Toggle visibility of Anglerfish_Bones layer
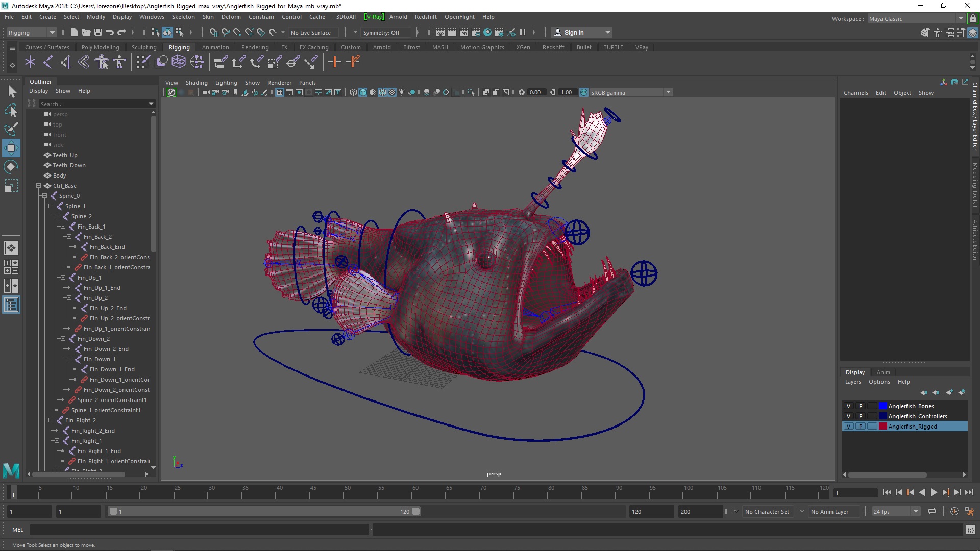This screenshot has width=980, height=551. 848,406
